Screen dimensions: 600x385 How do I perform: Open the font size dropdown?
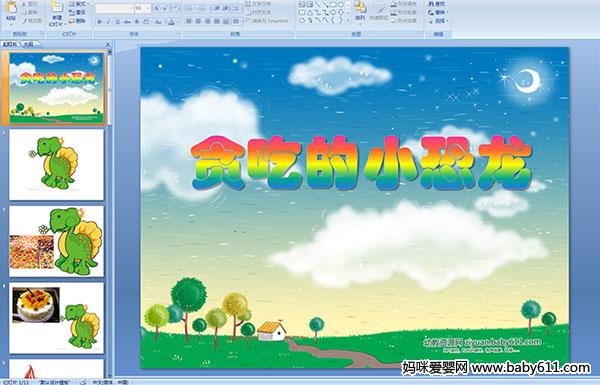click(x=142, y=8)
